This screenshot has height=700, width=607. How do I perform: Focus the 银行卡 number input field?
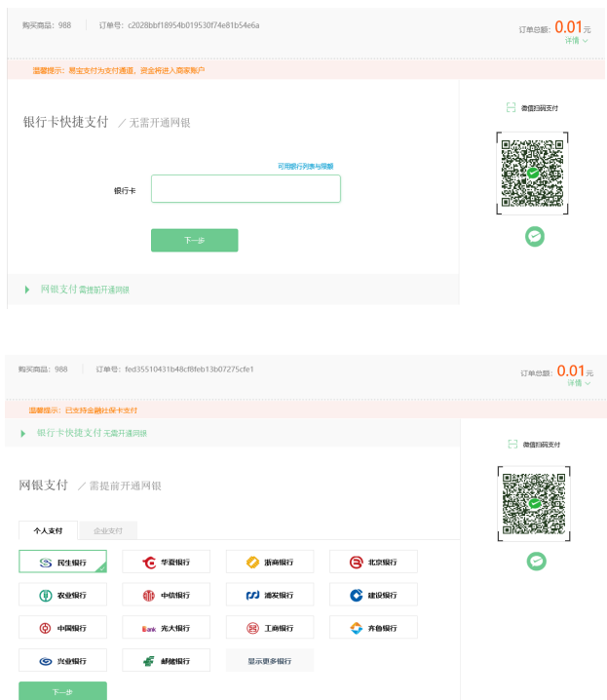(246, 189)
